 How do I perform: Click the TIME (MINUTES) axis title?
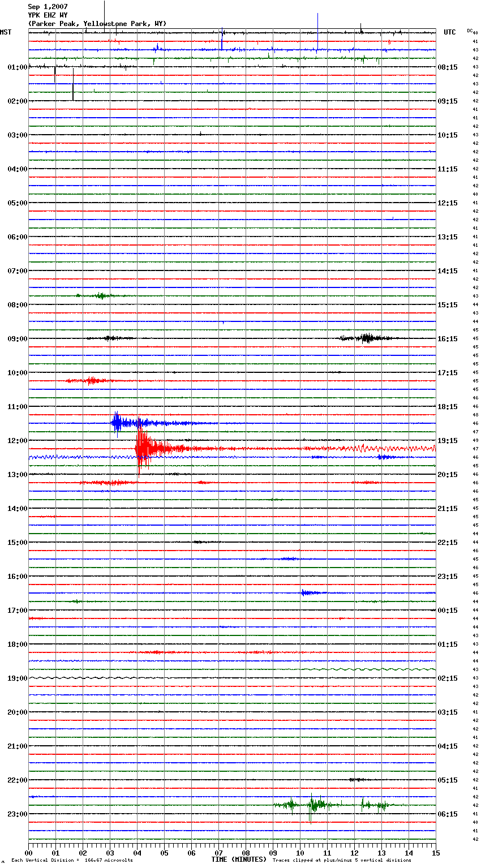239,860
